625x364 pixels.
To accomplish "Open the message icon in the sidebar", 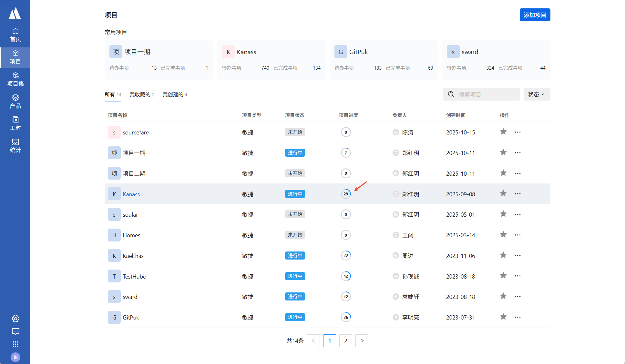I will (15, 331).
